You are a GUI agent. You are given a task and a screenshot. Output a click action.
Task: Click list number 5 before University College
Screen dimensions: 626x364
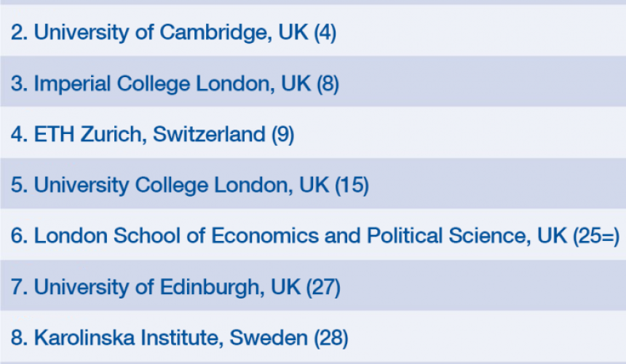point(19,185)
